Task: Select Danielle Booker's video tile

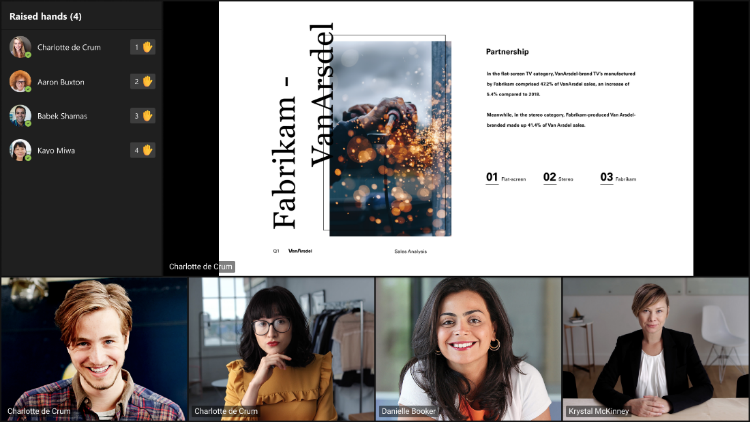Action: [468, 349]
